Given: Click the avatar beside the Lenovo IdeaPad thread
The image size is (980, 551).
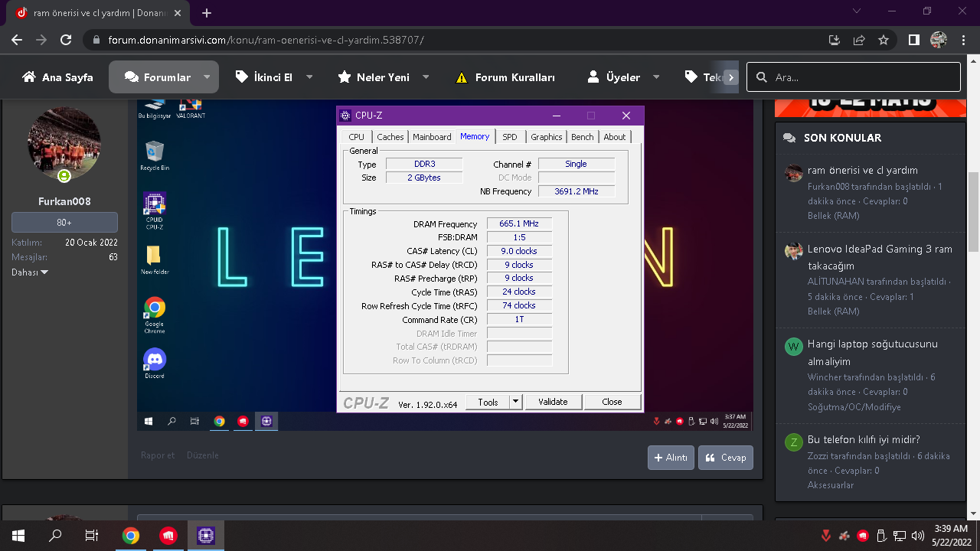Looking at the screenshot, I should tap(793, 251).
